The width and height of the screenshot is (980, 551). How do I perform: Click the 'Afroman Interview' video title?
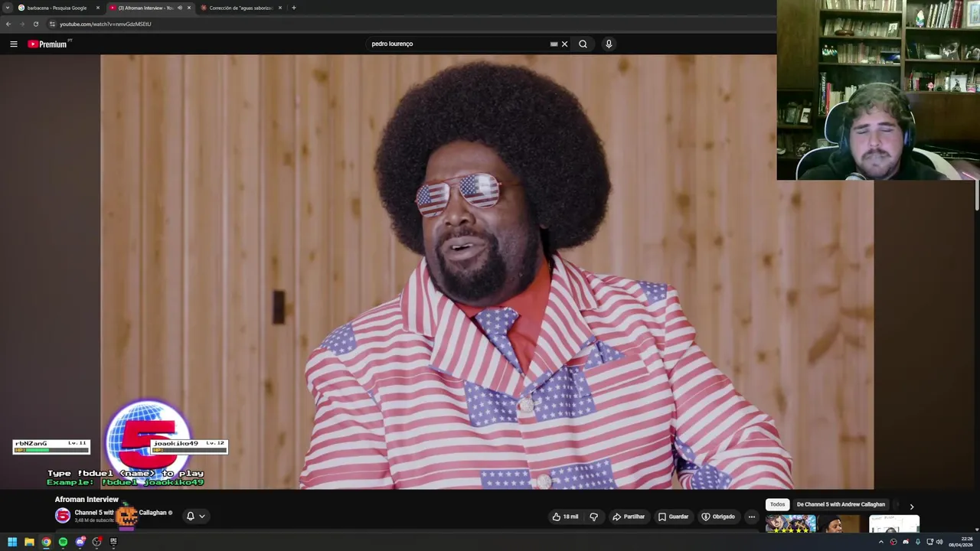pos(87,499)
